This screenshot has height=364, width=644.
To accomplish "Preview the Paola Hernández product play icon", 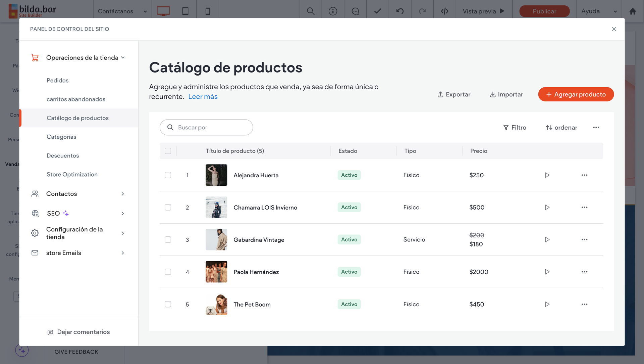I will pyautogui.click(x=547, y=272).
